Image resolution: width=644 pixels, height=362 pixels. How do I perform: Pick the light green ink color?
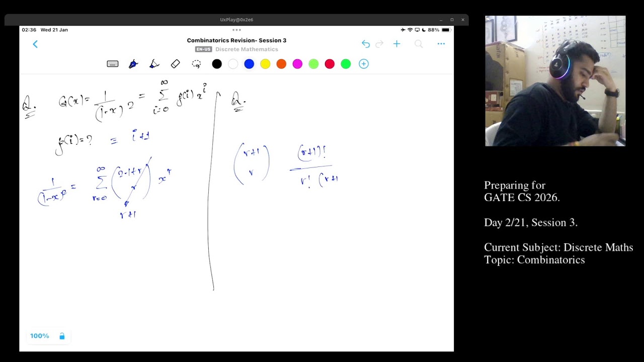pos(313,64)
